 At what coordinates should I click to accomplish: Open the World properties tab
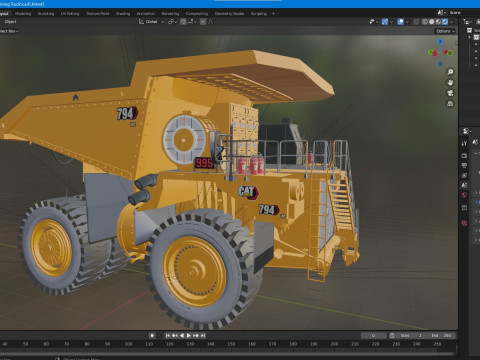[x=464, y=195]
